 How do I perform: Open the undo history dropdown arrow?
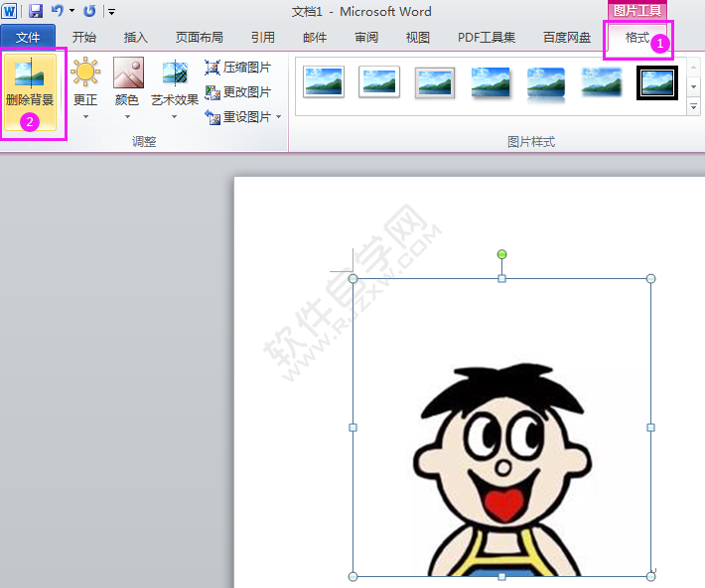[71, 11]
